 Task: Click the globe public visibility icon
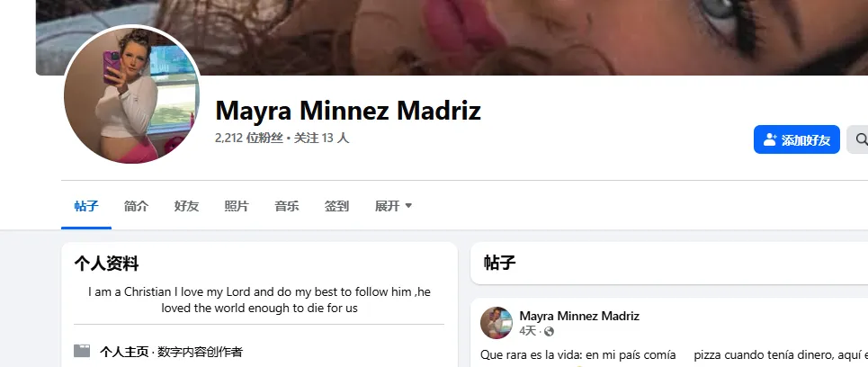[x=549, y=332]
